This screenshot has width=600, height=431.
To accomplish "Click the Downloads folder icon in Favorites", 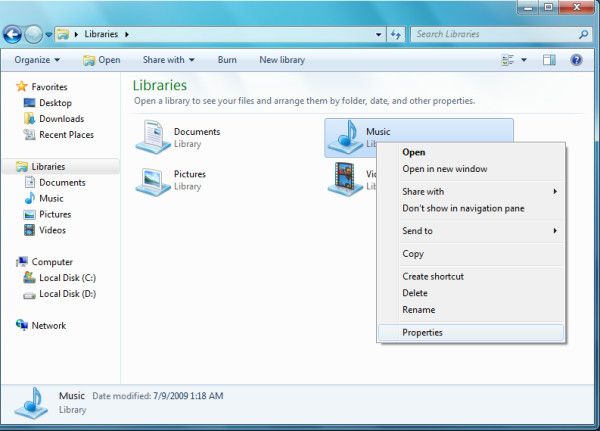I will coord(29,119).
